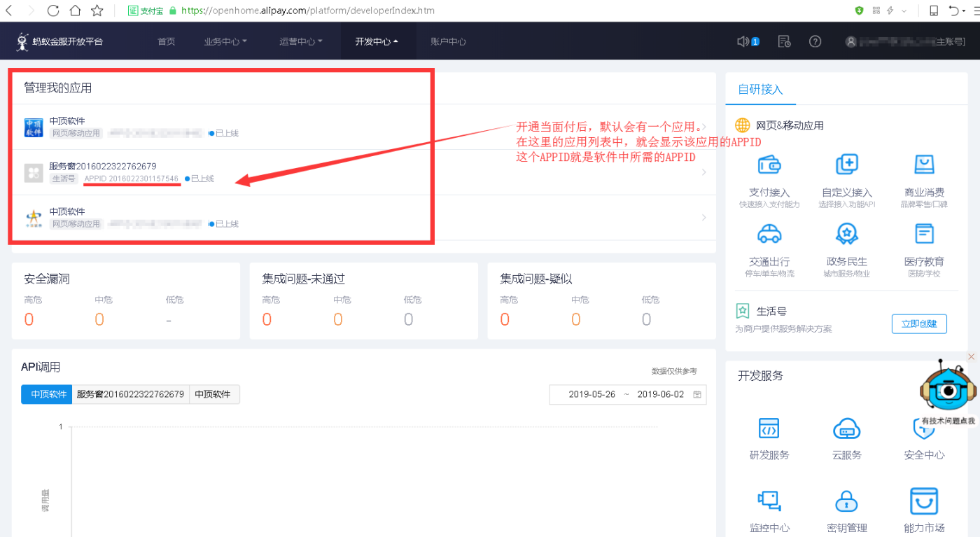Click the browser forward arrow
The width and height of the screenshot is (980, 537).
click(31, 11)
